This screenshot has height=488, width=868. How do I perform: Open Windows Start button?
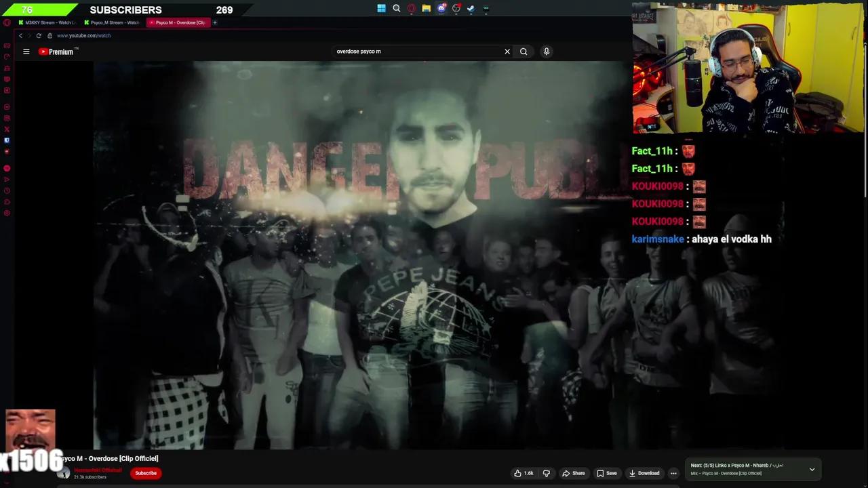(x=382, y=9)
